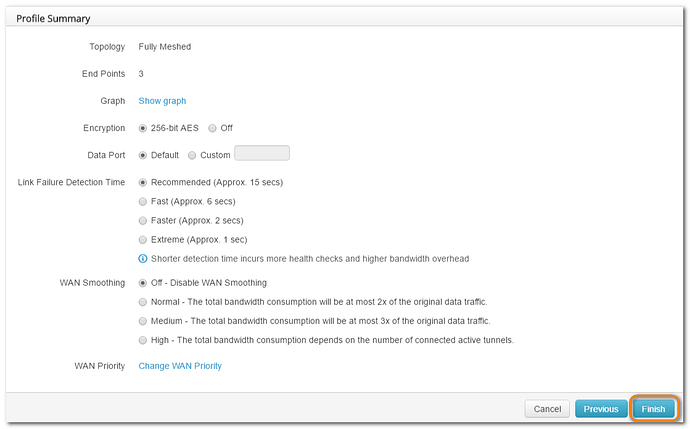
Task: Set WAN Smoothing to Medium
Action: click(143, 321)
